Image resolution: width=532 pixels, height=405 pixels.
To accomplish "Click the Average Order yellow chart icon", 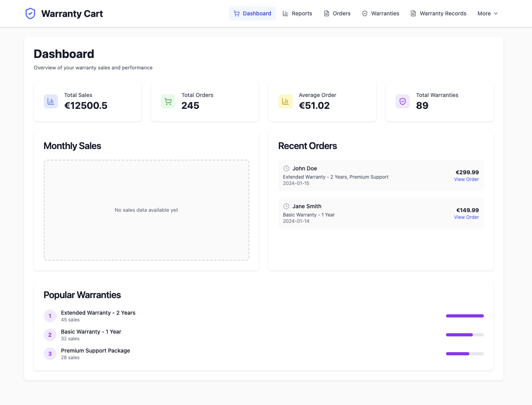I will [x=285, y=101].
